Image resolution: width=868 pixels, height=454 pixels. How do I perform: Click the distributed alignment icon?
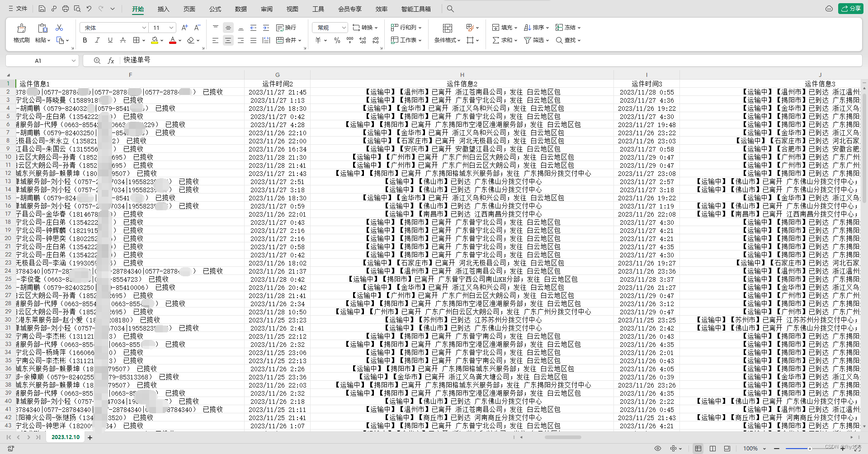[x=266, y=40]
